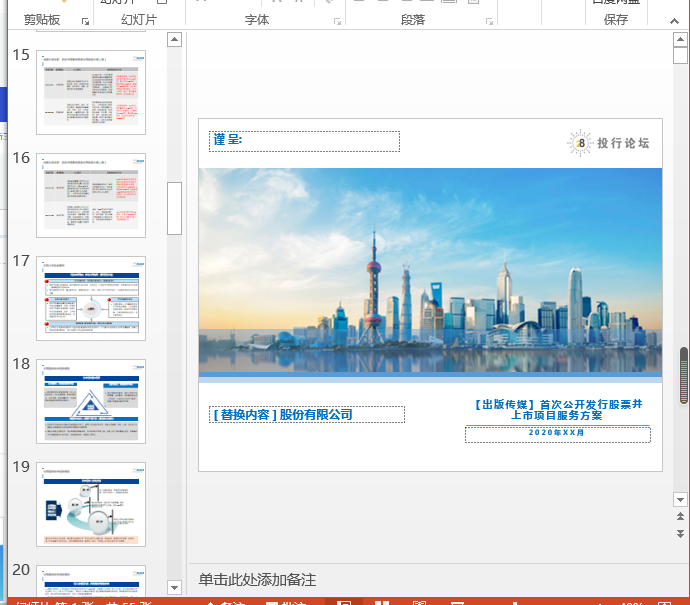
Task: Open the 段落 dialog launcher
Action: (x=489, y=22)
